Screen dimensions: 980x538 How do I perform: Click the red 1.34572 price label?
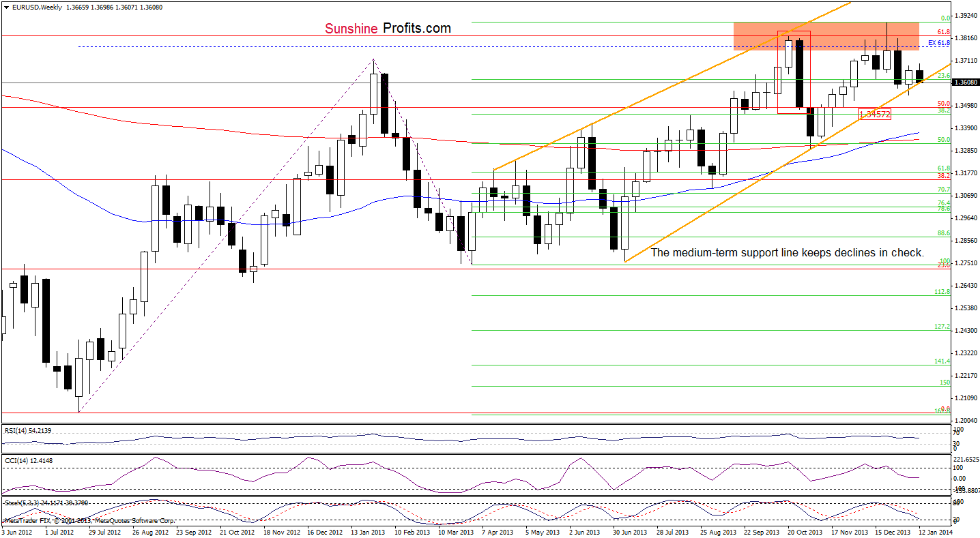[874, 115]
